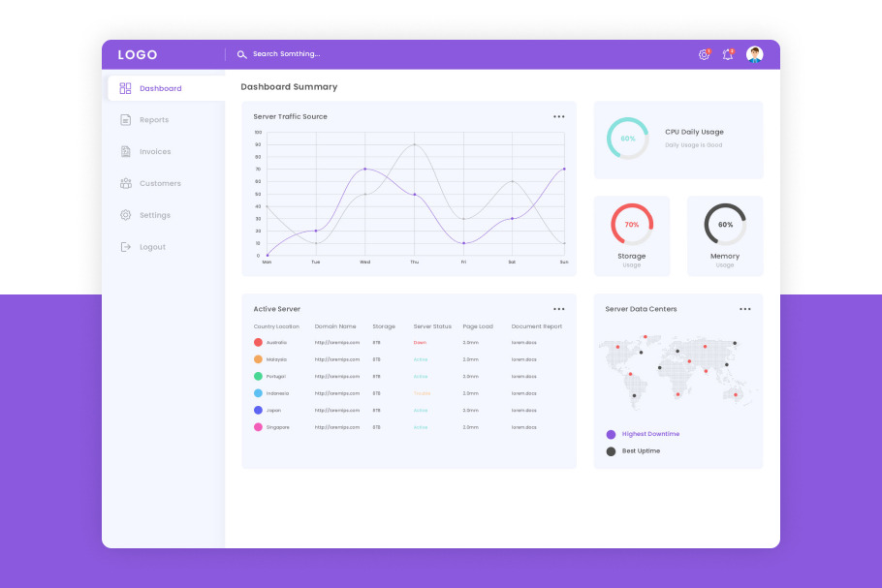The image size is (882, 588).
Task: Open Server Data Centers more options
Action: tap(744, 309)
